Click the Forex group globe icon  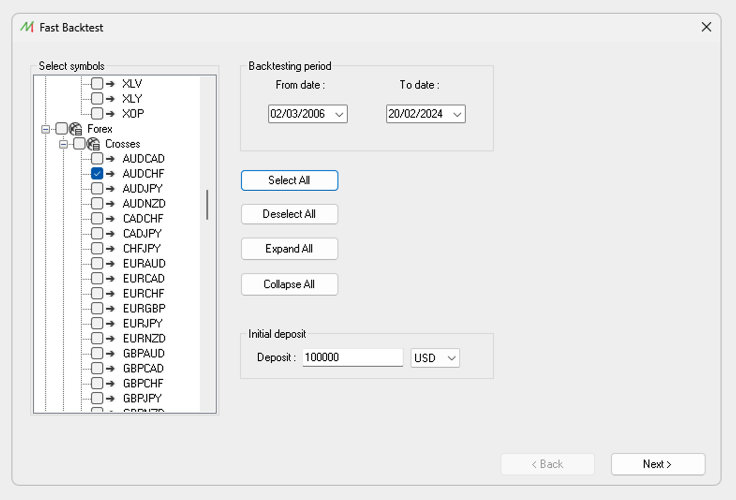[76, 129]
